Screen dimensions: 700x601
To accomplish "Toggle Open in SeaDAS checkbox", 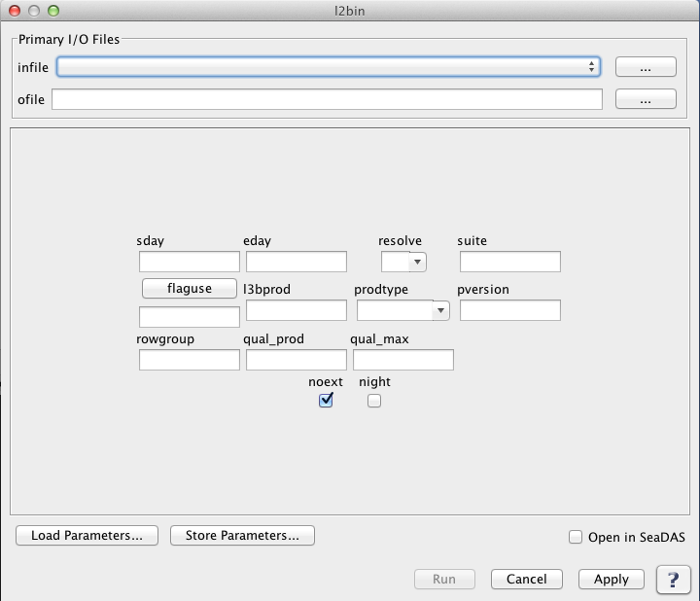I will (x=576, y=537).
